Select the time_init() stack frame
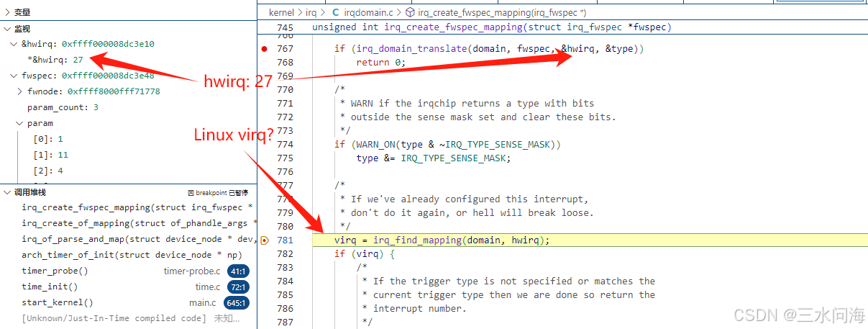The width and height of the screenshot is (868, 329). [129, 287]
